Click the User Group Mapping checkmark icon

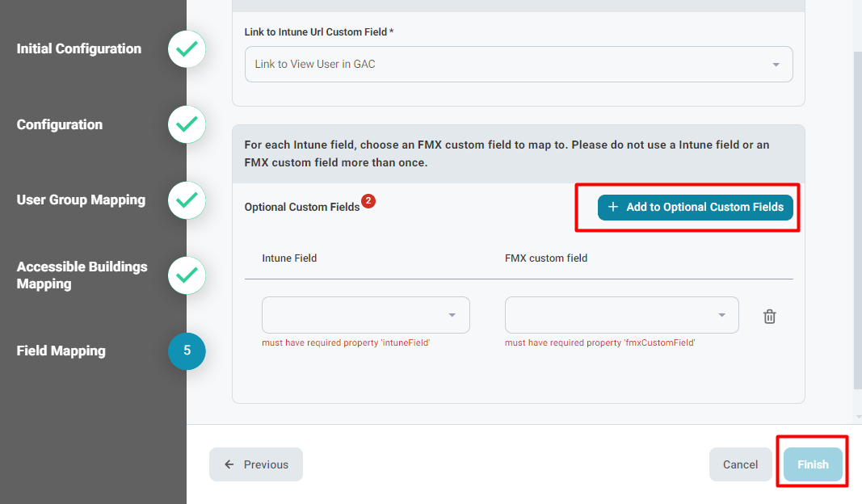tap(187, 200)
